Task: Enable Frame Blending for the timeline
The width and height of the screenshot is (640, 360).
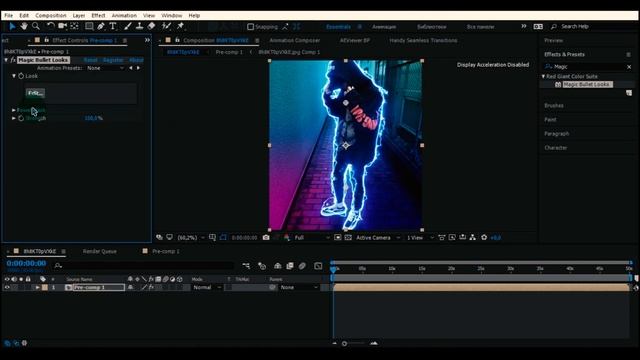Action: [290, 266]
